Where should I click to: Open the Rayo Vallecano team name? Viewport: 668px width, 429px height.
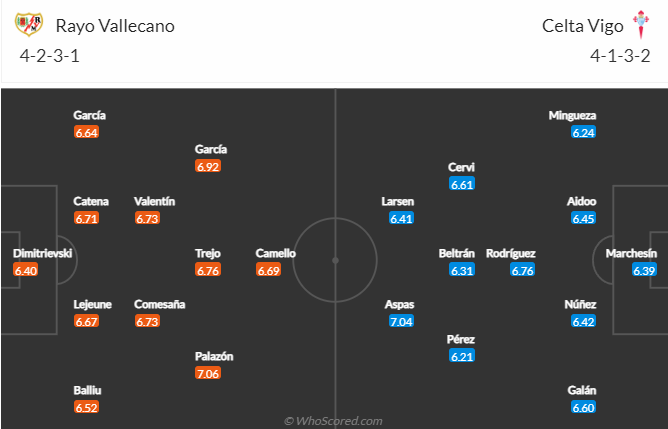pyautogui.click(x=115, y=26)
